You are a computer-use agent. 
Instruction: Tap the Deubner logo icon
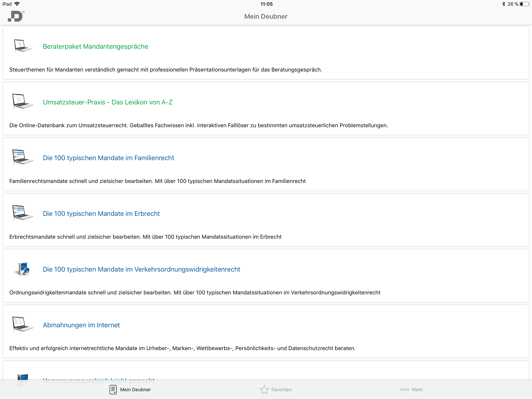pos(16,16)
